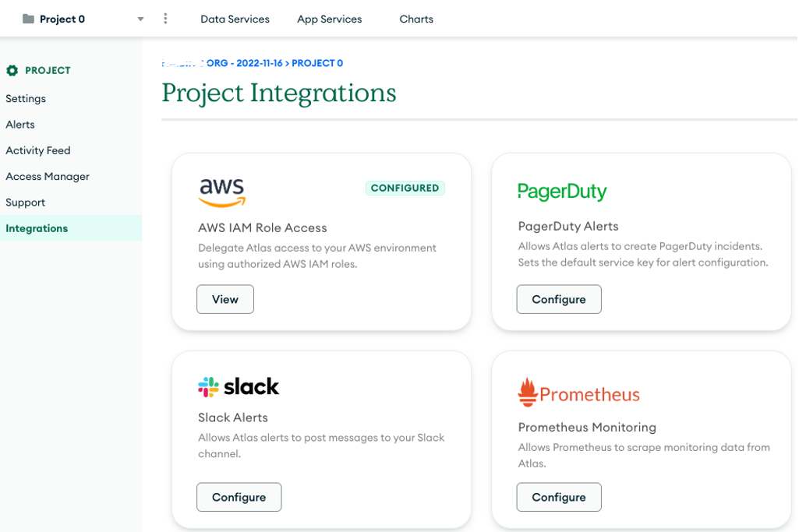Open the vertical ellipsis menu in the top bar
The height and width of the screenshot is (532, 799).
point(165,19)
